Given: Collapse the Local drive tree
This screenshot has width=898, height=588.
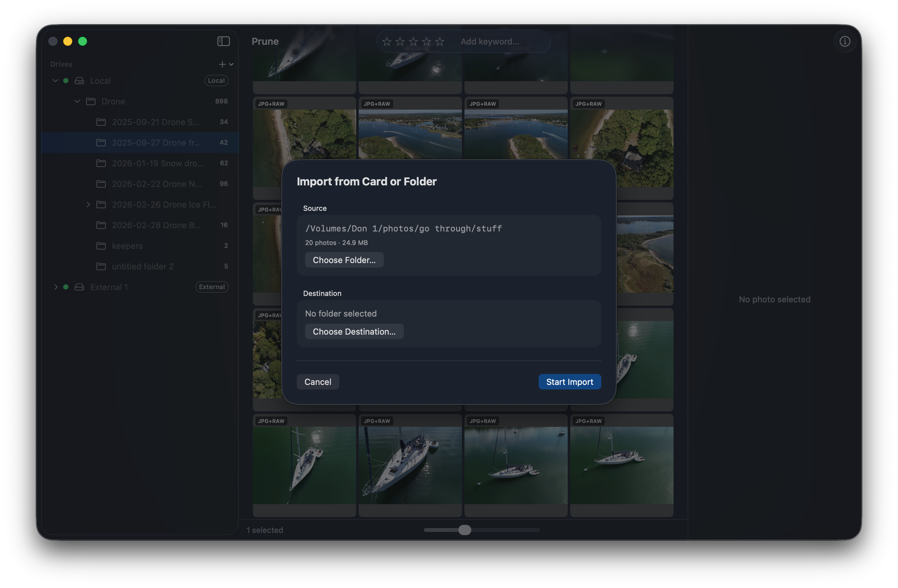Looking at the screenshot, I should tap(55, 80).
